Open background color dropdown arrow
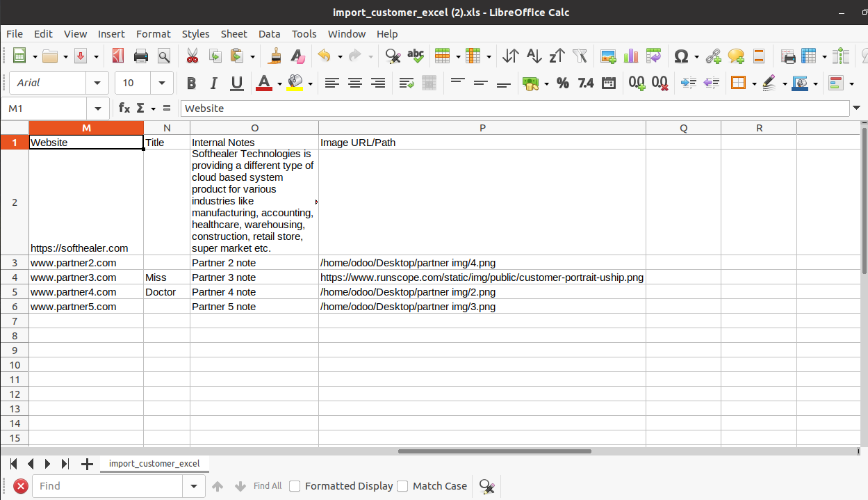Image resolution: width=868 pixels, height=500 pixels. point(310,83)
